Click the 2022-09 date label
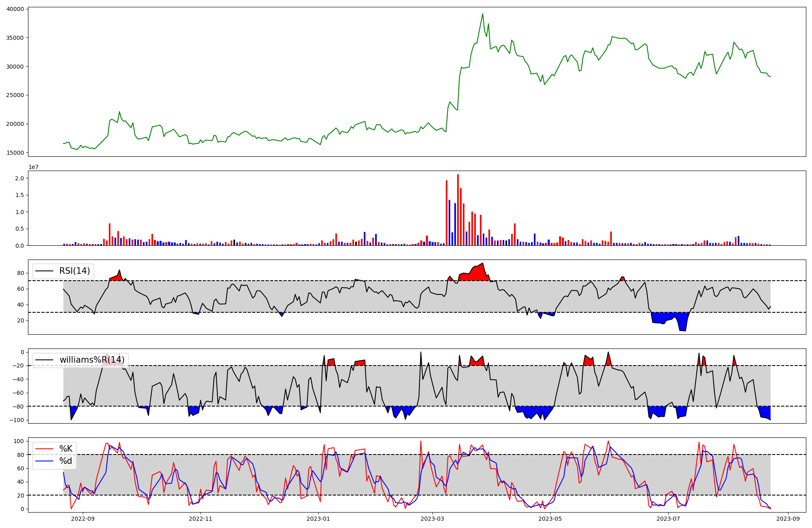812x528 pixels. coord(83,519)
